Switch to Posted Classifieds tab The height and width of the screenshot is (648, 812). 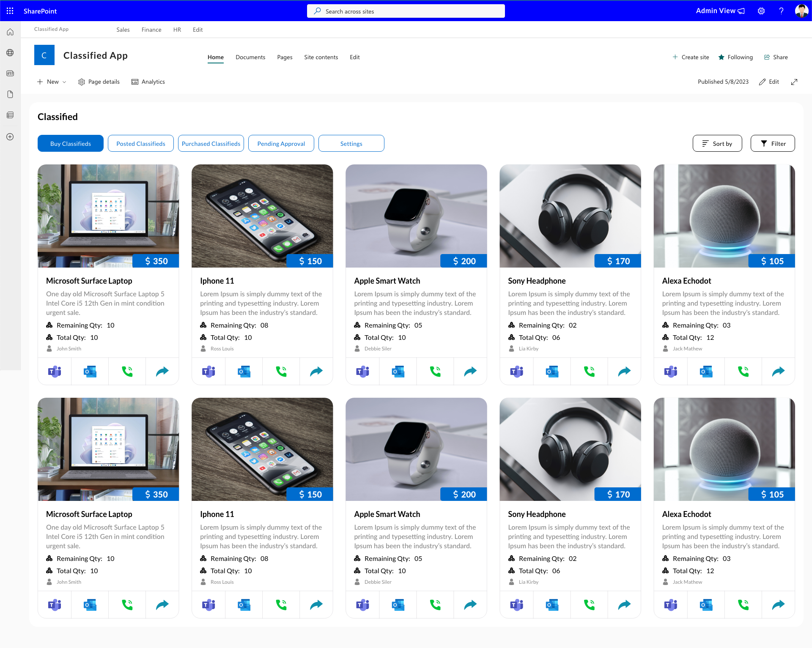click(x=141, y=143)
